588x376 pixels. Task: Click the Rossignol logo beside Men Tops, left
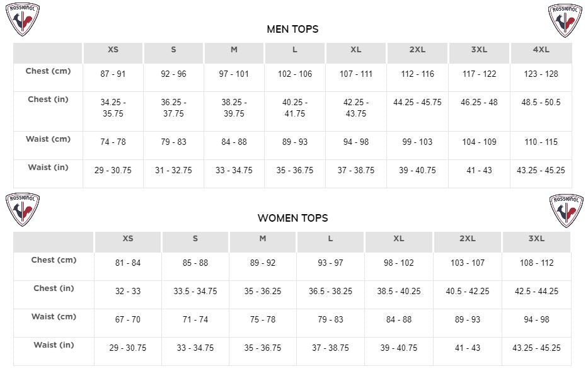[23, 20]
